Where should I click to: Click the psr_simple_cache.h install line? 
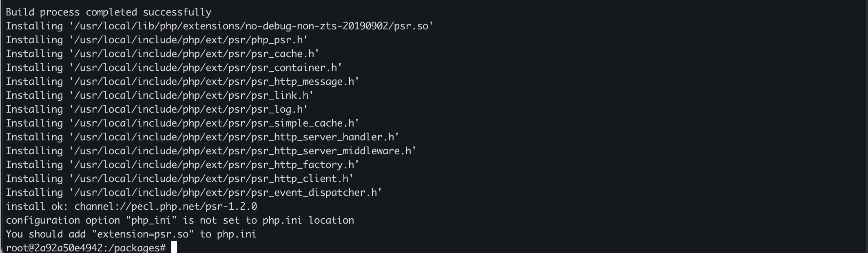182,123
